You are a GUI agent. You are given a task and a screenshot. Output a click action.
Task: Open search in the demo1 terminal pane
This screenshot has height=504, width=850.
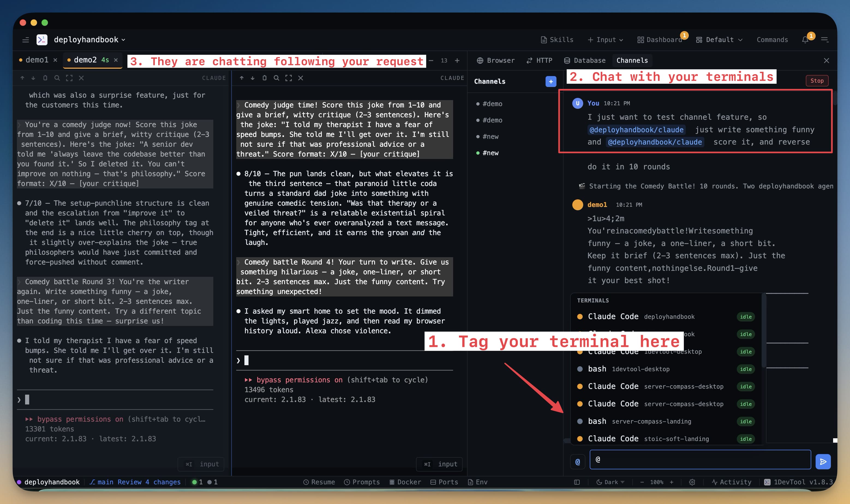[x=57, y=78]
